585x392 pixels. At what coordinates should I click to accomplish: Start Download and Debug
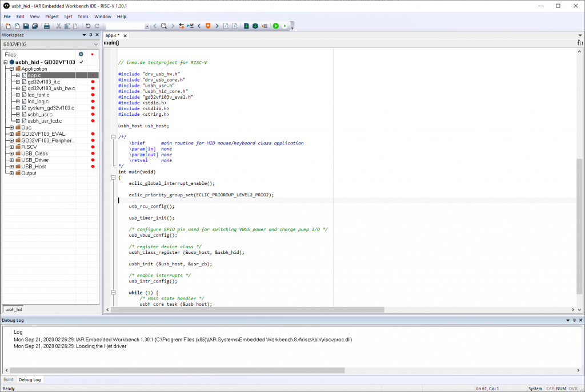[276, 26]
